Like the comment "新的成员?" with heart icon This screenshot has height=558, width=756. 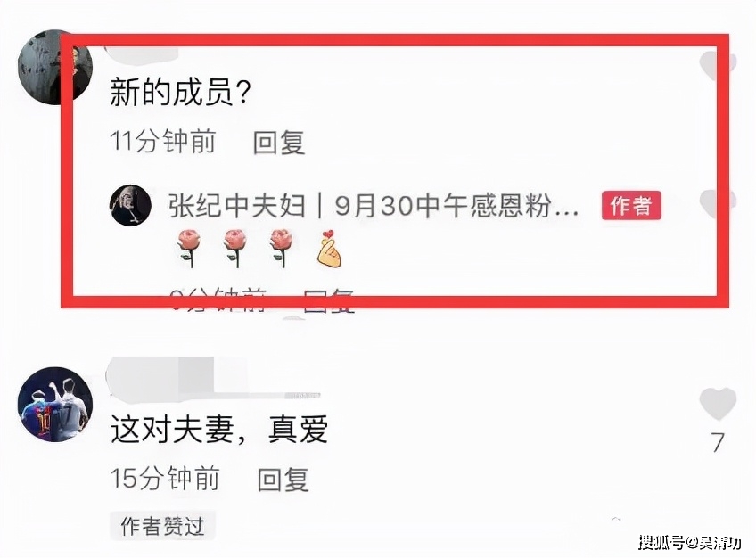tap(718, 67)
